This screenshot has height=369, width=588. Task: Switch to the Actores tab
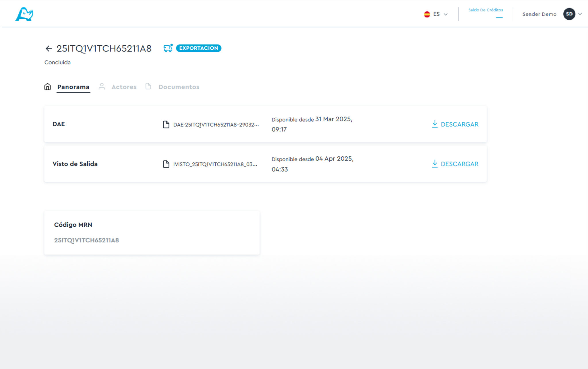(x=124, y=87)
